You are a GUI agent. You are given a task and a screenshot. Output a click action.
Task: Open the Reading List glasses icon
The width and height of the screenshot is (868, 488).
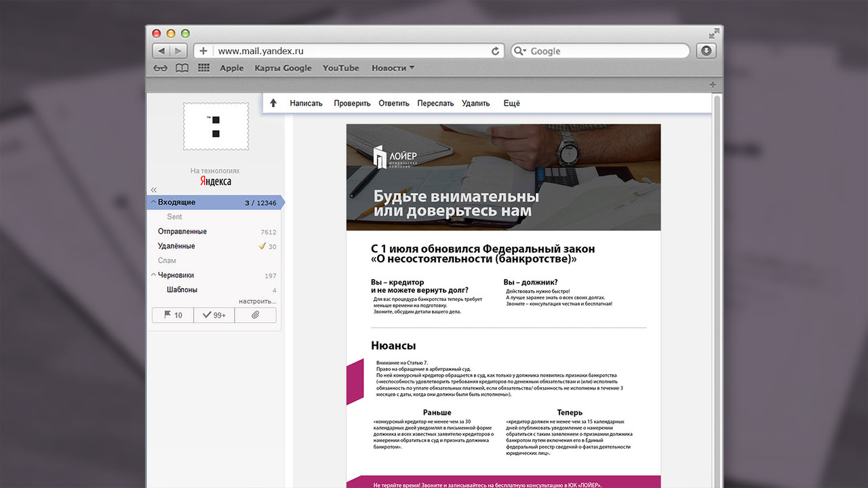click(161, 68)
